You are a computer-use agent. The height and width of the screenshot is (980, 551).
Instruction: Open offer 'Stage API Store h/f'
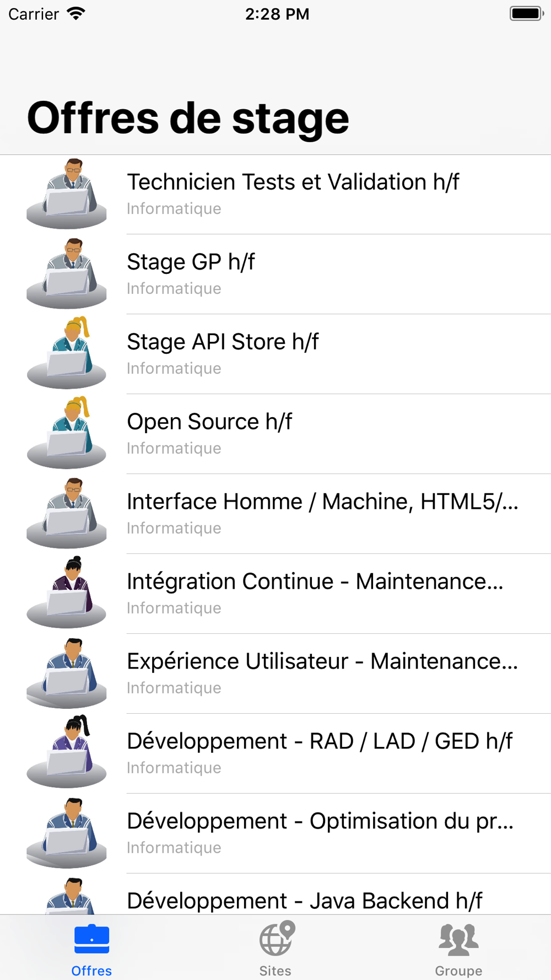tap(275, 354)
